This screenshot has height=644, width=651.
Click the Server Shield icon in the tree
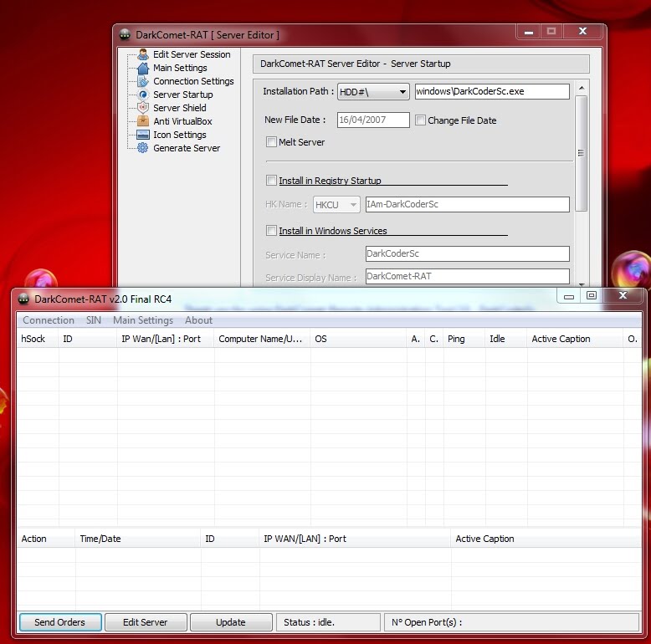[143, 108]
